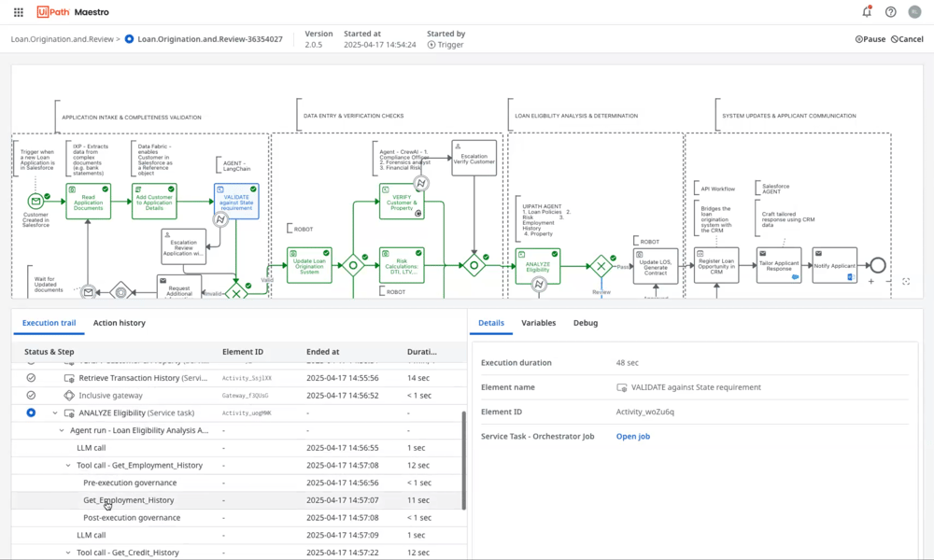Select the Customer Created in Salesforce start event
Screen dimensions: 934x560
(35, 202)
